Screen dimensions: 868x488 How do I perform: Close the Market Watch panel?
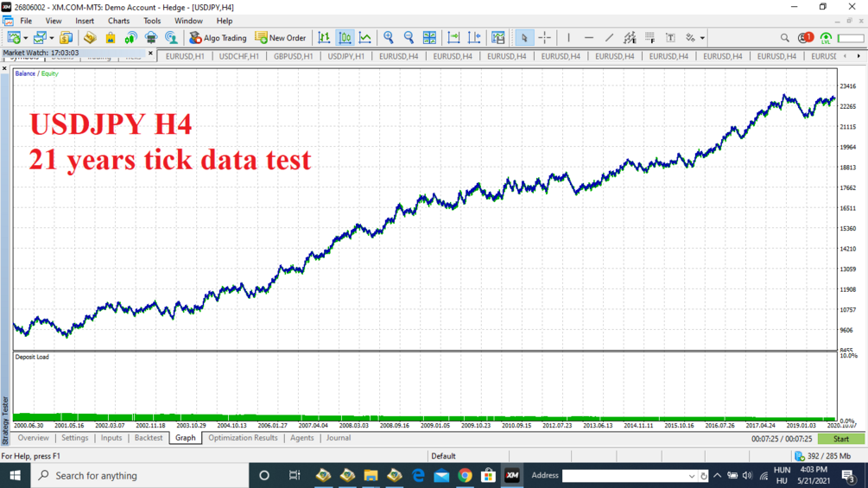coord(150,53)
